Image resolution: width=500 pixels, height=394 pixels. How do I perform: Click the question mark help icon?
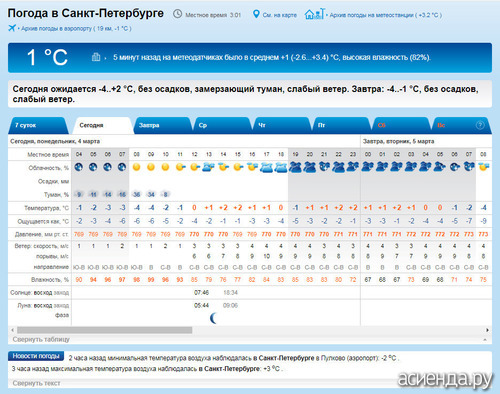tap(480, 125)
